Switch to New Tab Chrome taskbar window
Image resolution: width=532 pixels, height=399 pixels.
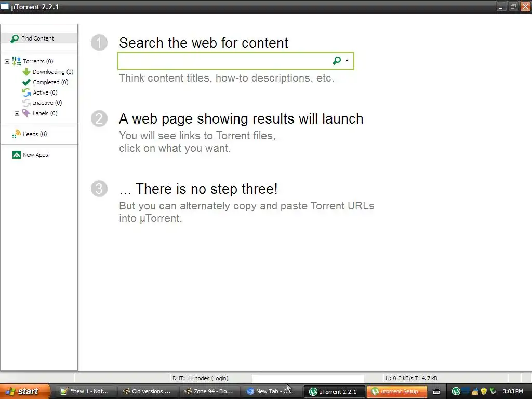(271, 391)
